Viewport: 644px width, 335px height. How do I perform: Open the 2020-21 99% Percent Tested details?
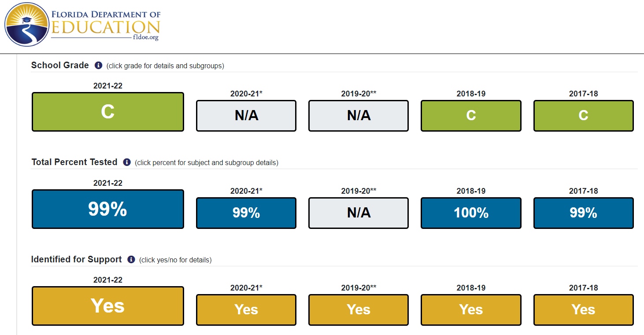pyautogui.click(x=246, y=213)
